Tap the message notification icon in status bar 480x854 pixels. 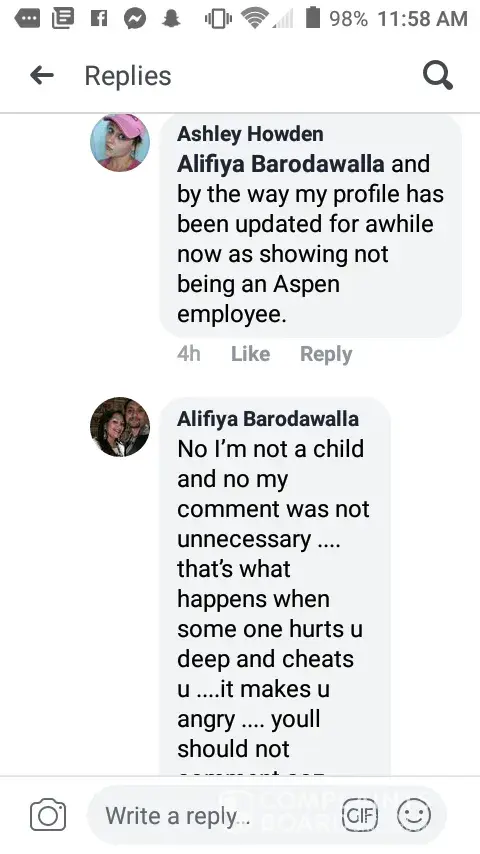(27, 20)
